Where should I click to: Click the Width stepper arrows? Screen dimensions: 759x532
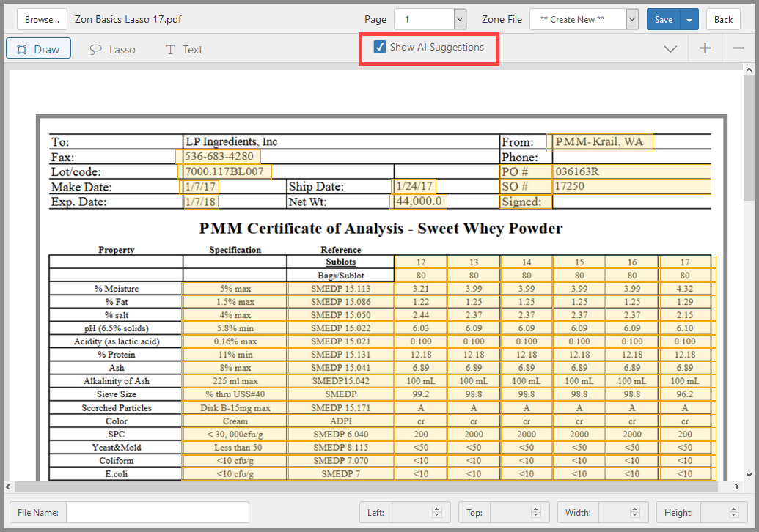click(634, 512)
